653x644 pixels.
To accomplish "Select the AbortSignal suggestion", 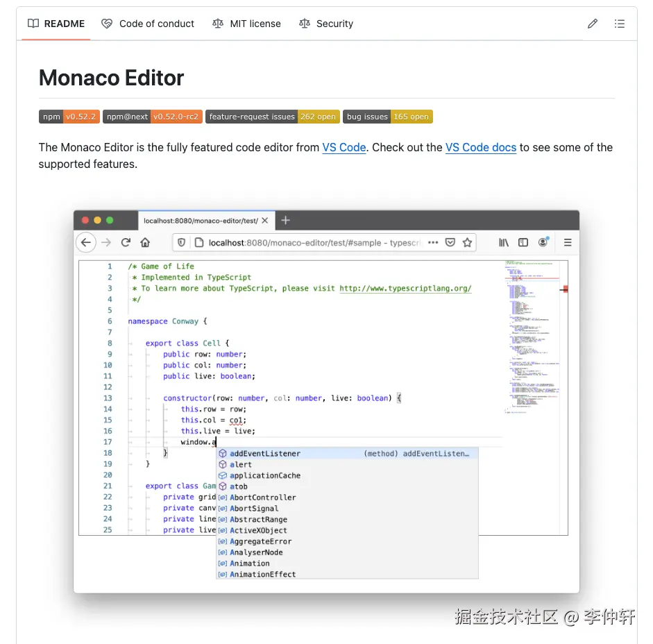I will point(347,508).
